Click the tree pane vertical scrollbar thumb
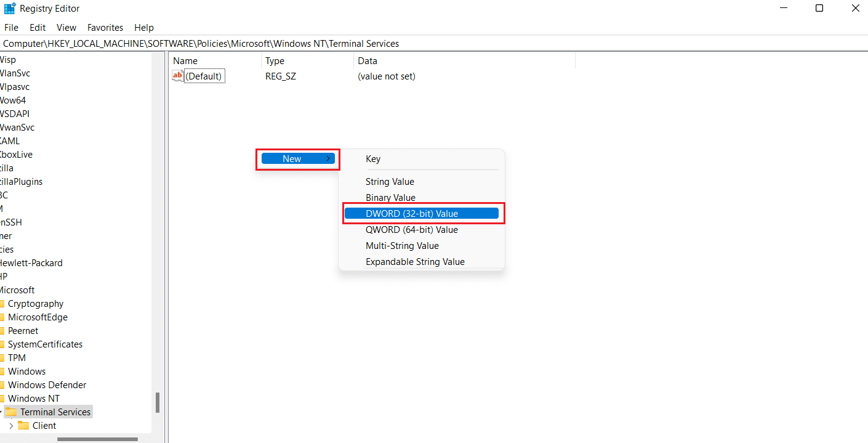Screen dimensions: 868x443 click(x=158, y=402)
